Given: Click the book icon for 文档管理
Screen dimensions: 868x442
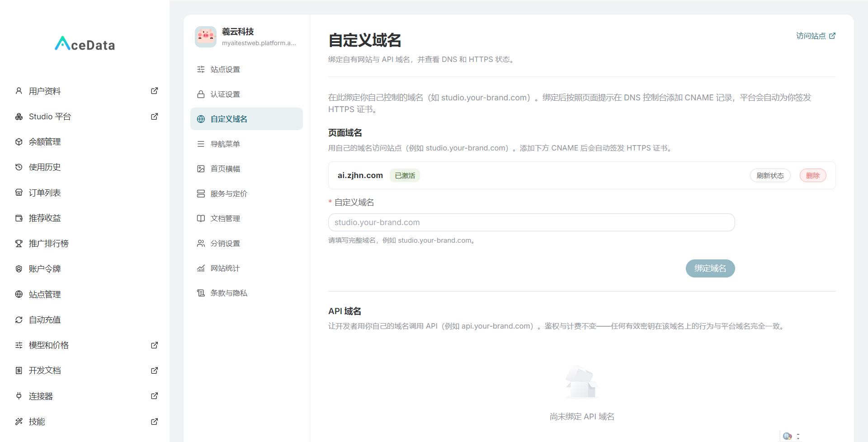Looking at the screenshot, I should (201, 218).
